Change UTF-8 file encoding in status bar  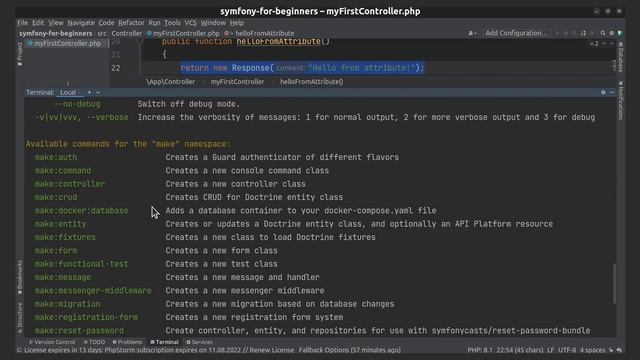click(x=567, y=350)
